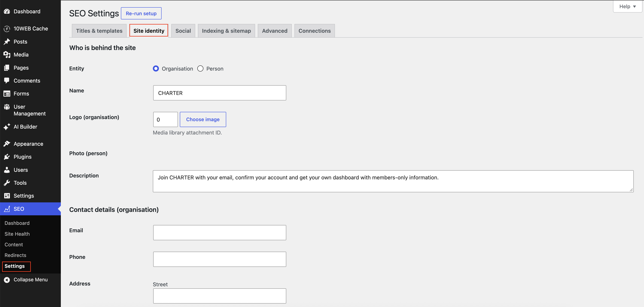Open the Connections tab
This screenshot has height=307, width=644.
coord(315,31)
